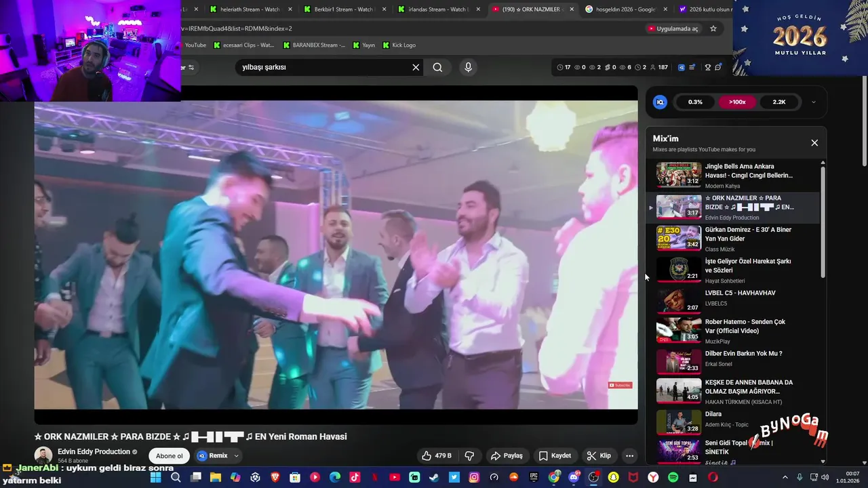Viewport: 868px width, 488px height.
Task: Open SoundCloud from the taskbar
Action: pos(513,477)
